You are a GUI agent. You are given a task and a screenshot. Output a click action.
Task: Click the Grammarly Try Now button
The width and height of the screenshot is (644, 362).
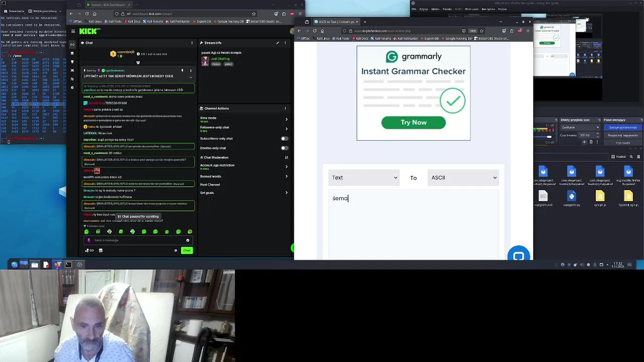(413, 123)
